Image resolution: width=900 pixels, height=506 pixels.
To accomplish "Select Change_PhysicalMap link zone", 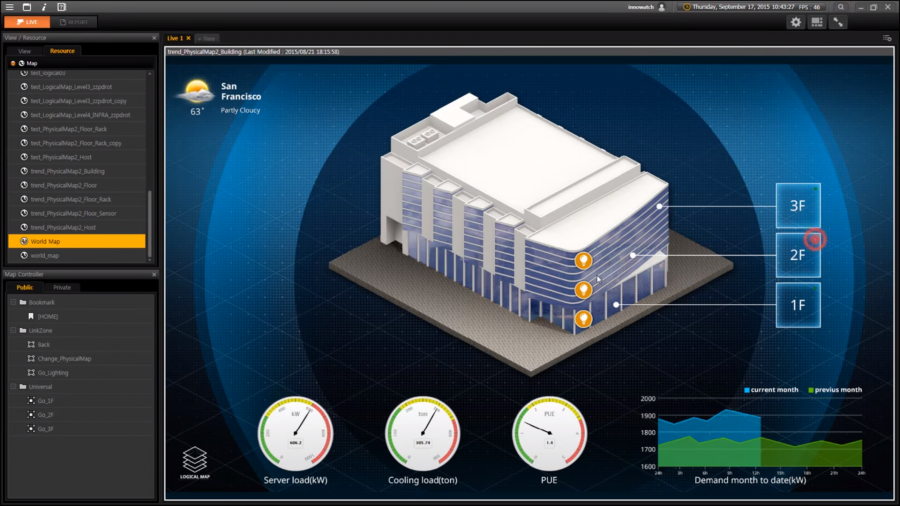I will [64, 359].
